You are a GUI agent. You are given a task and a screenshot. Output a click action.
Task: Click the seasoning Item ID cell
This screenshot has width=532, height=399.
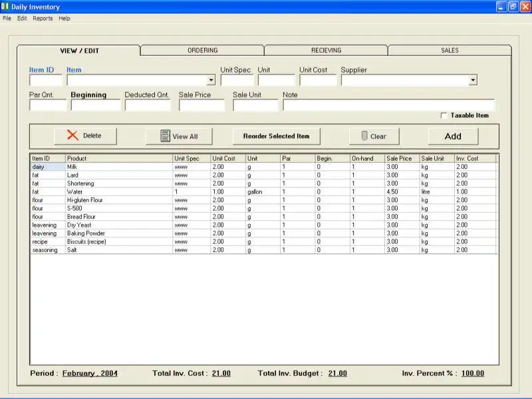point(47,250)
